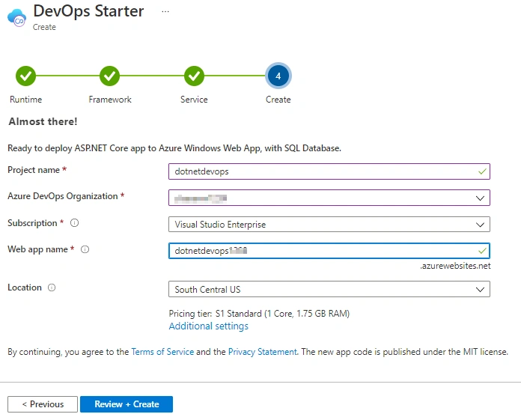Click the Web app name input field

(329, 251)
